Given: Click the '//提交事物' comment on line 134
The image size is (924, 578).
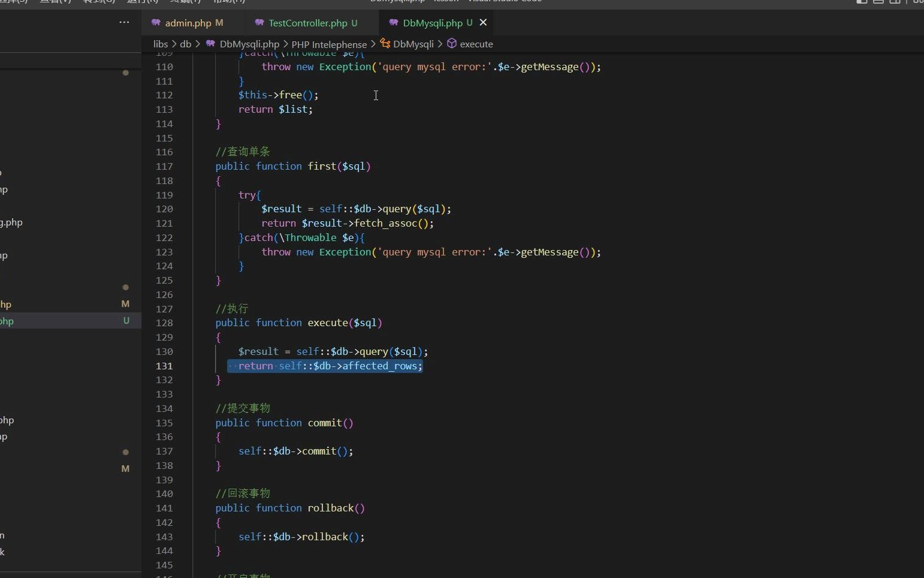Looking at the screenshot, I should point(243,408).
